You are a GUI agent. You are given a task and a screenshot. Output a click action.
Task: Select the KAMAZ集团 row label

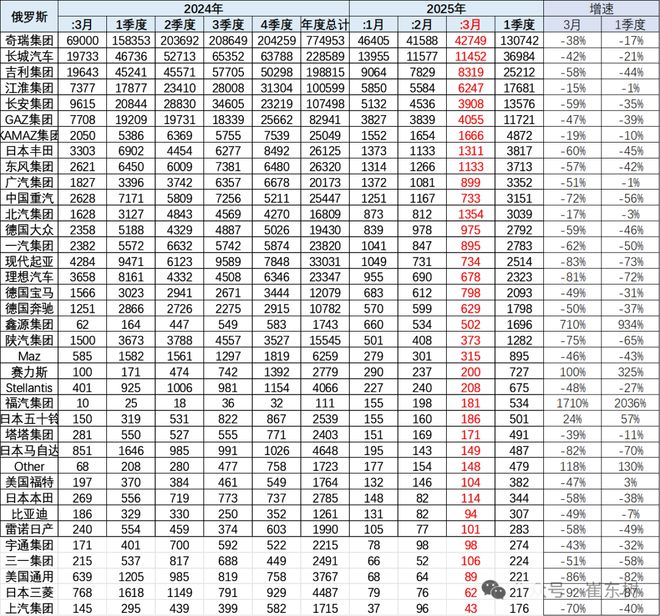29,136
